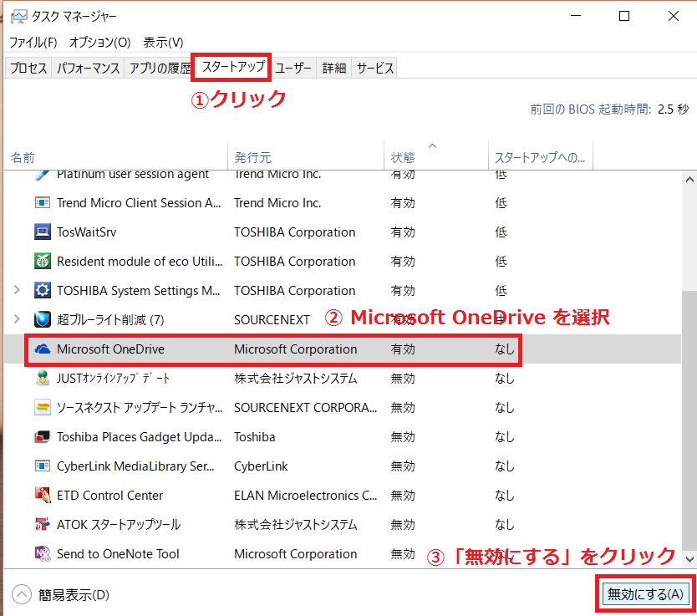Click 有効 status in the TosWaitSrv row
This screenshot has width=697, height=616.
(x=403, y=232)
